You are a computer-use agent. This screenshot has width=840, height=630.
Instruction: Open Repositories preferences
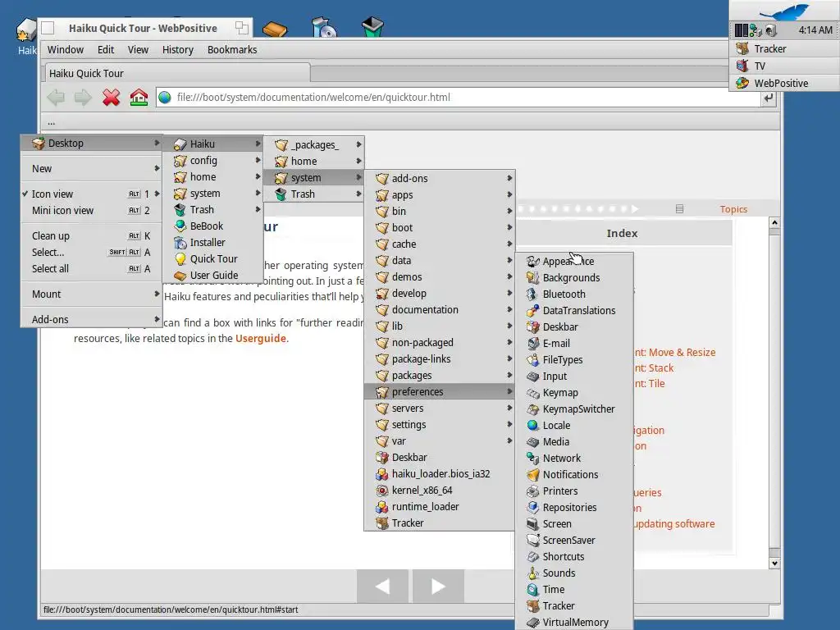coord(574,508)
